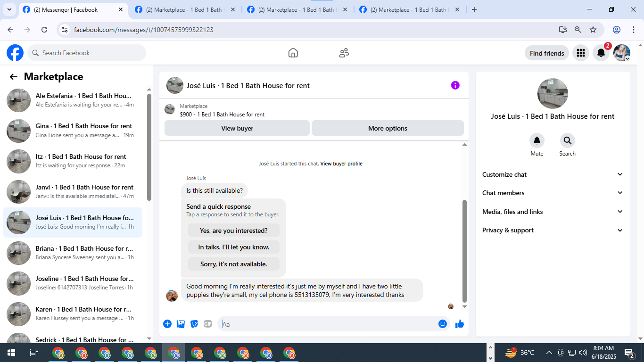
Task: Open the Friends icon in top navigation
Action: (344, 53)
